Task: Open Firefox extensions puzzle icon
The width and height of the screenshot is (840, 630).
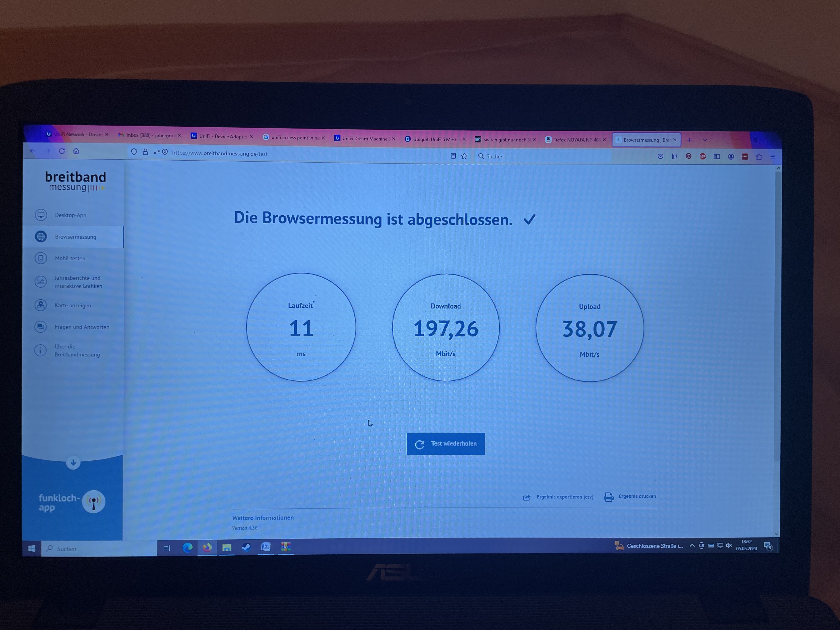Action: tap(759, 156)
